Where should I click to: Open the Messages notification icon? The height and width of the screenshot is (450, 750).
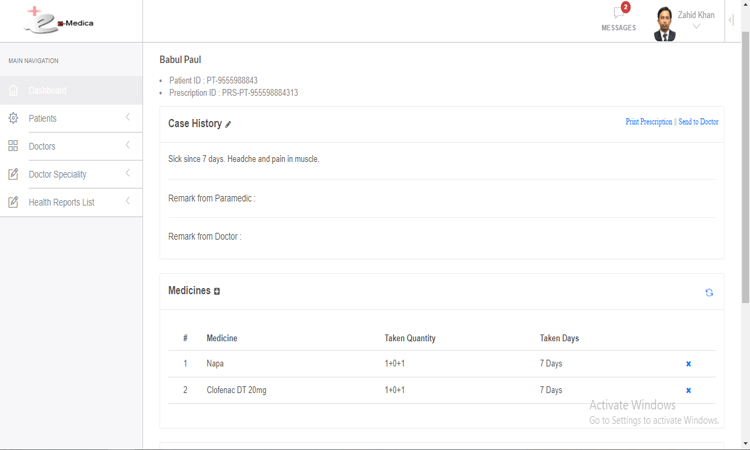point(618,14)
